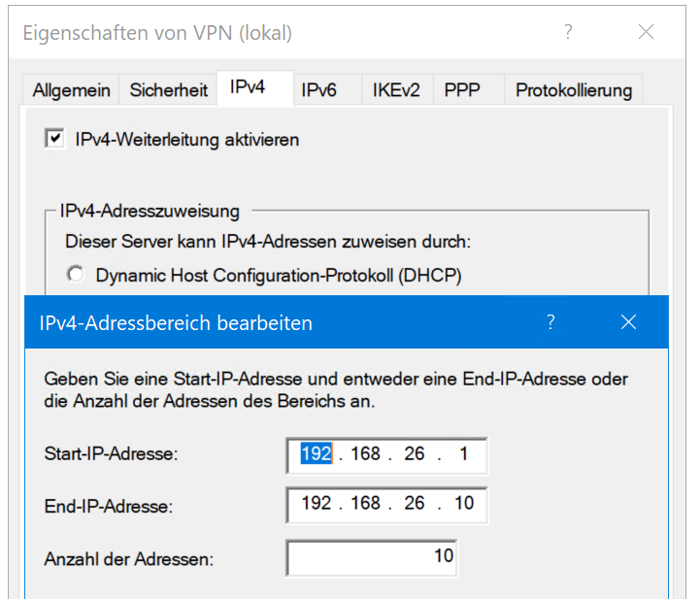Click help icon in IPv4-Adressbereich bearbeiten dialog
This screenshot has width=700, height=599.
[x=550, y=321]
